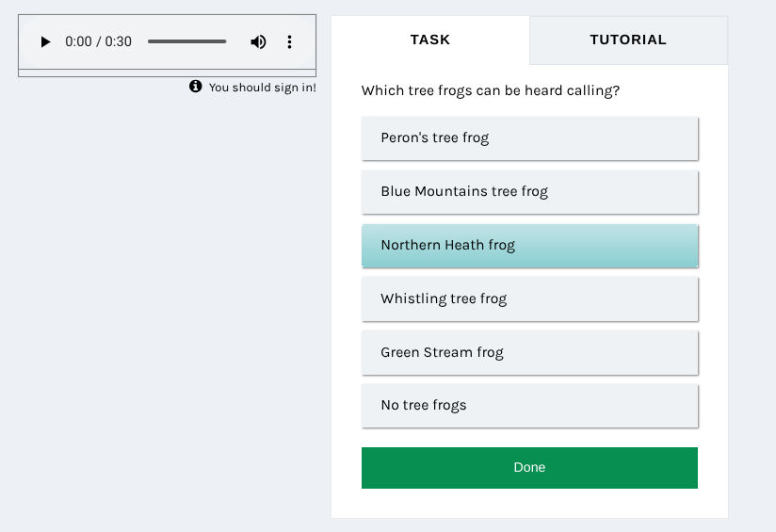Click the blank white area below Done button
The height and width of the screenshot is (532, 776).
pos(529,504)
